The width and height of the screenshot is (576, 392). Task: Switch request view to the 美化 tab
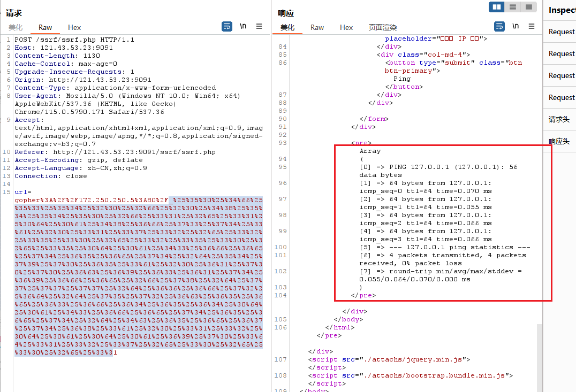[16, 27]
